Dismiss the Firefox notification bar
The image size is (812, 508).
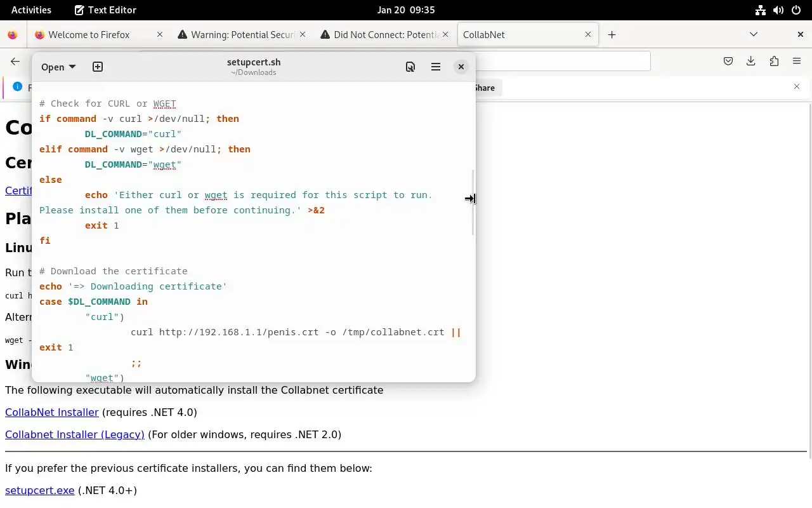797,86
